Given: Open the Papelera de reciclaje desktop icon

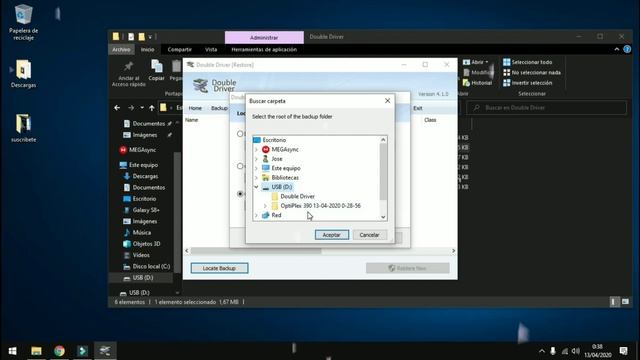Looking at the screenshot, I should coord(23,22).
